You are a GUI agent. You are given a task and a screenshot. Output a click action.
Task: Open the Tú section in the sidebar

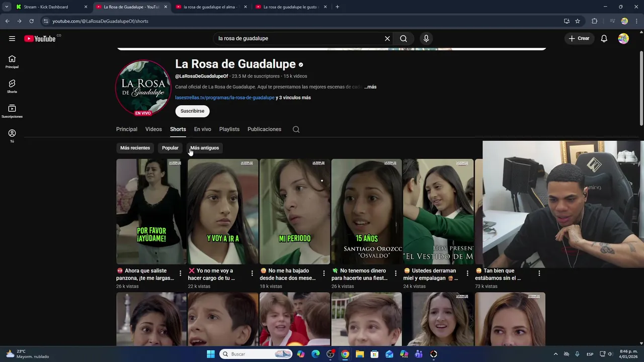click(12, 136)
